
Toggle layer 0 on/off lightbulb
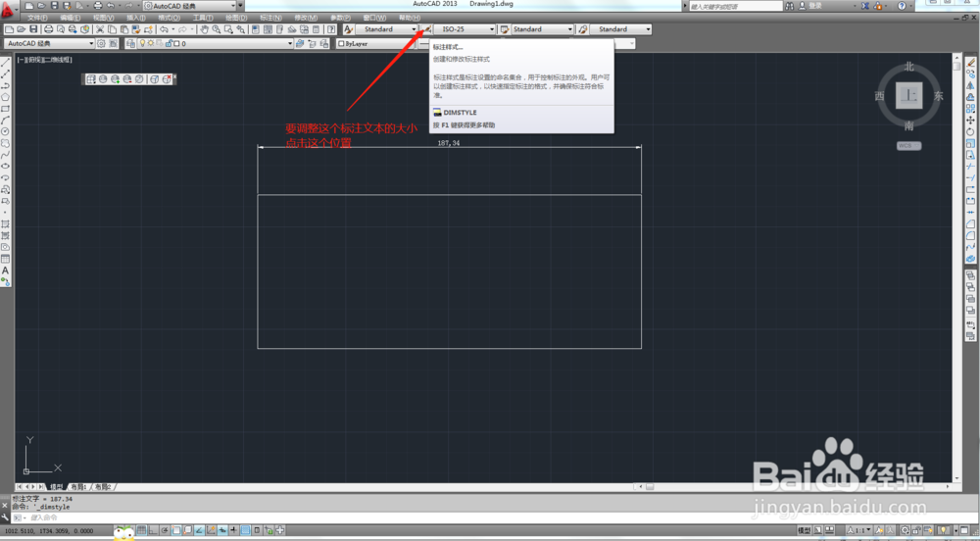(x=142, y=44)
